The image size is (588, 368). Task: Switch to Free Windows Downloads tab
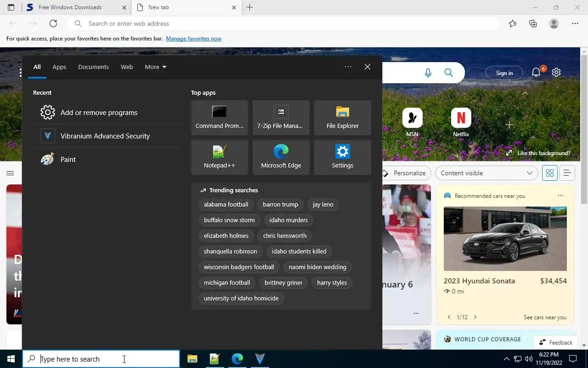(x=76, y=7)
